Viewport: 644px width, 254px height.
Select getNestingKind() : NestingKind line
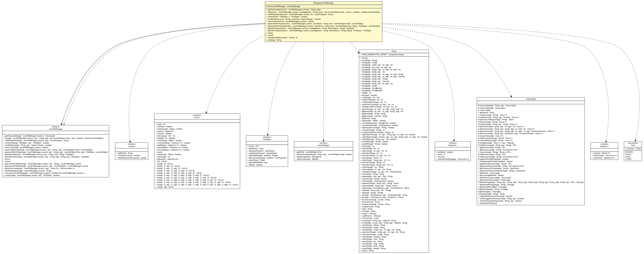coord(308,157)
